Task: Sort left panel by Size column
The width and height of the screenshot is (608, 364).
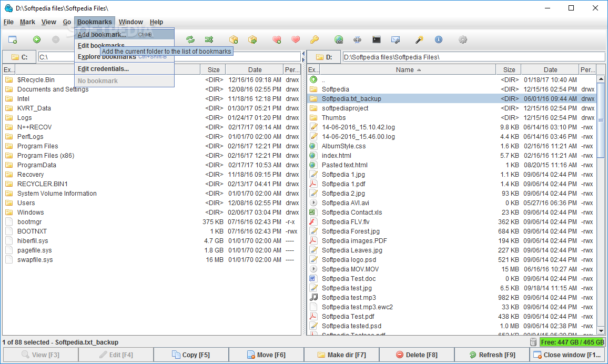Action: coord(213,70)
